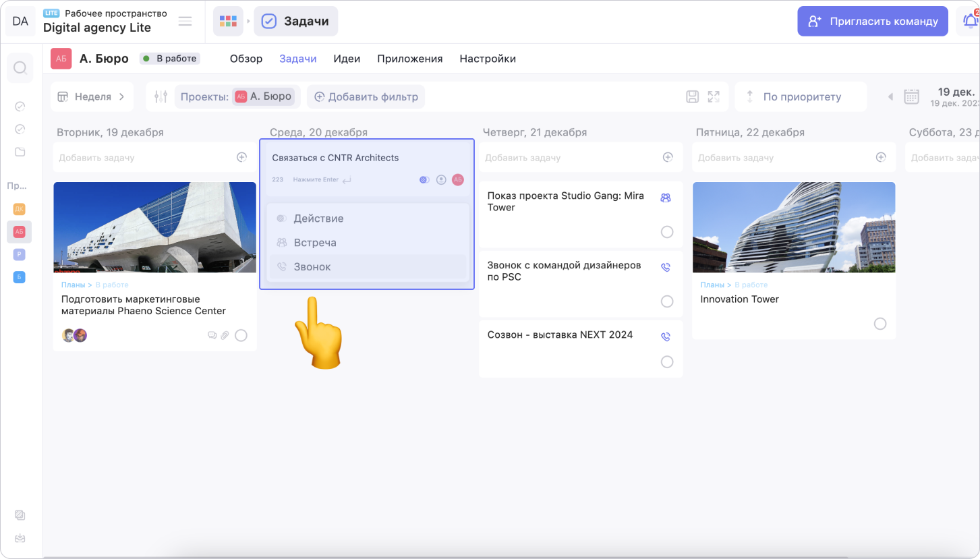Viewport: 980px width, 559px height.
Task: Click assignee avatars on Phaeno task
Action: (x=74, y=335)
